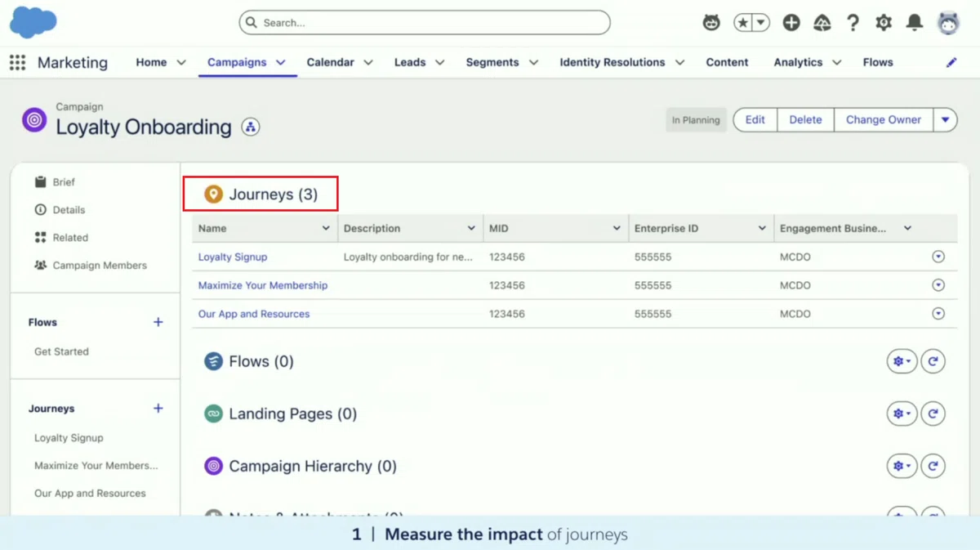Open the favorites list dropdown arrow
Image resolution: width=980 pixels, height=550 pixels.
[x=761, y=23]
